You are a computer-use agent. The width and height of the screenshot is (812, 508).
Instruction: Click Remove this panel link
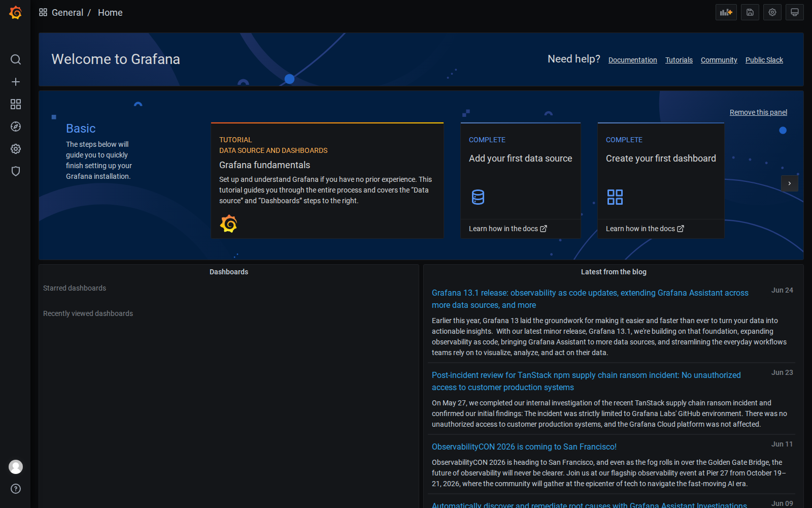(758, 112)
